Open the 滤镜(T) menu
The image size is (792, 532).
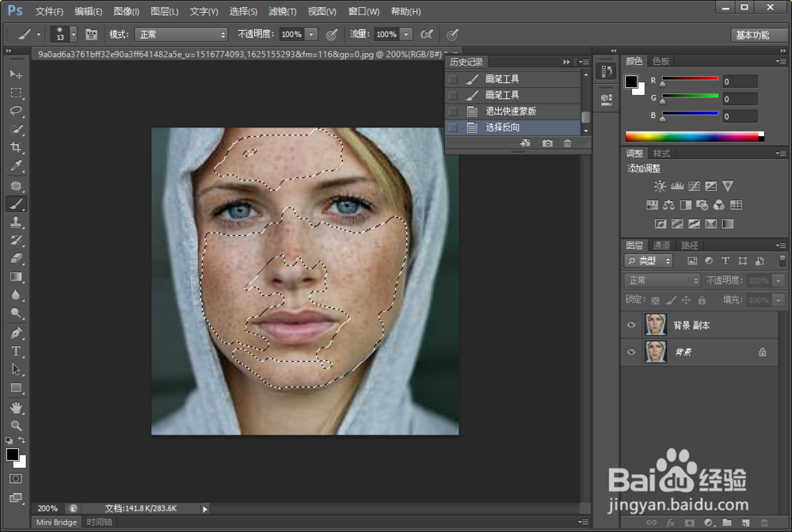[282, 12]
